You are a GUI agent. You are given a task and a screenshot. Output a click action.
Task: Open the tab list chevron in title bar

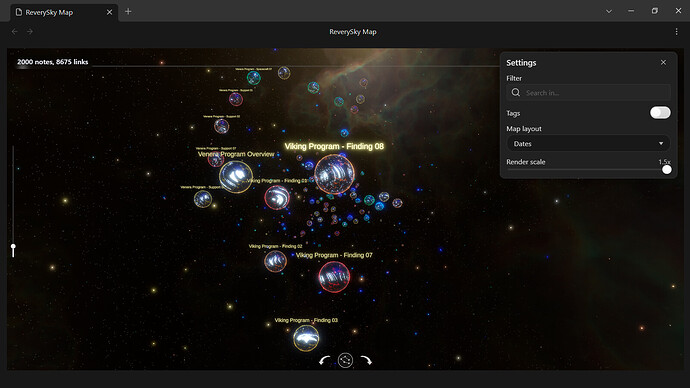(x=609, y=11)
